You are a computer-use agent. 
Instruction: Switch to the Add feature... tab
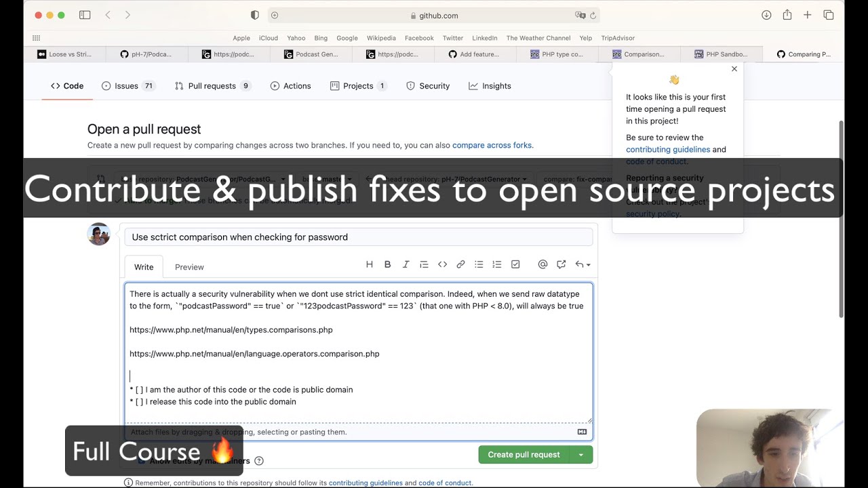[x=475, y=54]
